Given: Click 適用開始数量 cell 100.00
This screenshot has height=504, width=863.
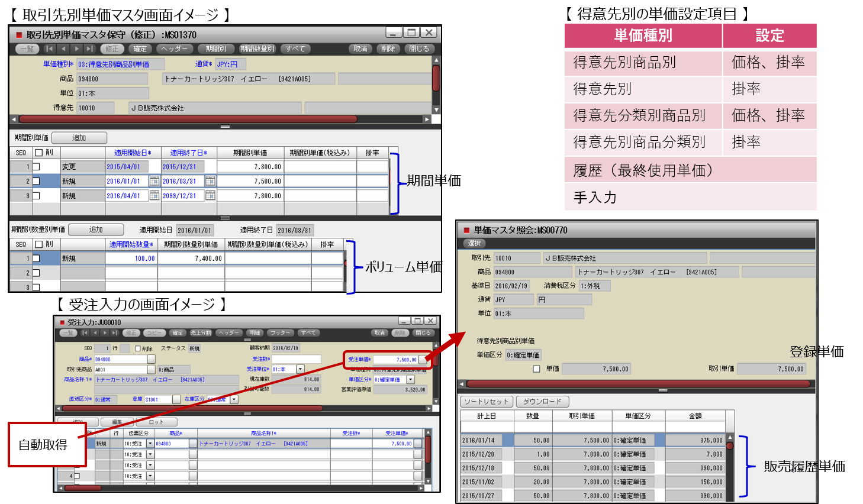Looking at the screenshot, I should (131, 259).
